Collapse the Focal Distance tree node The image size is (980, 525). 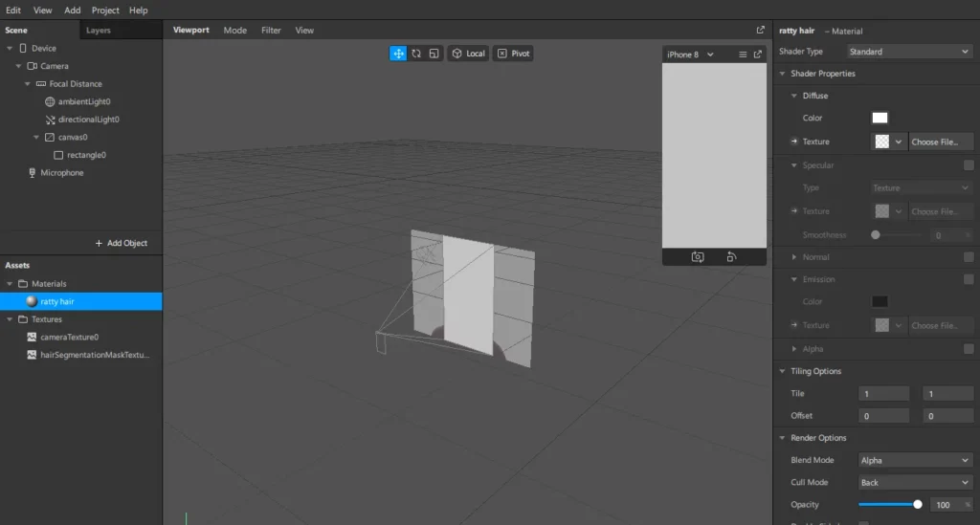pos(27,83)
